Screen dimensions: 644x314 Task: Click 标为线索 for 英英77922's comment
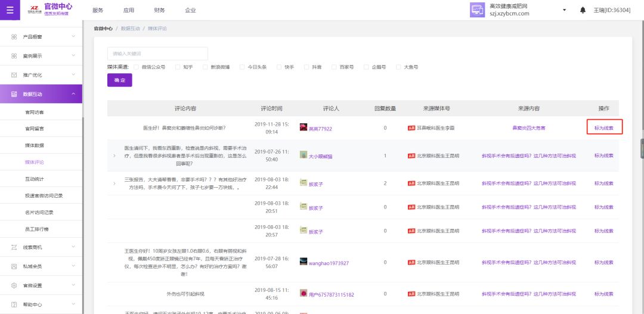click(603, 128)
